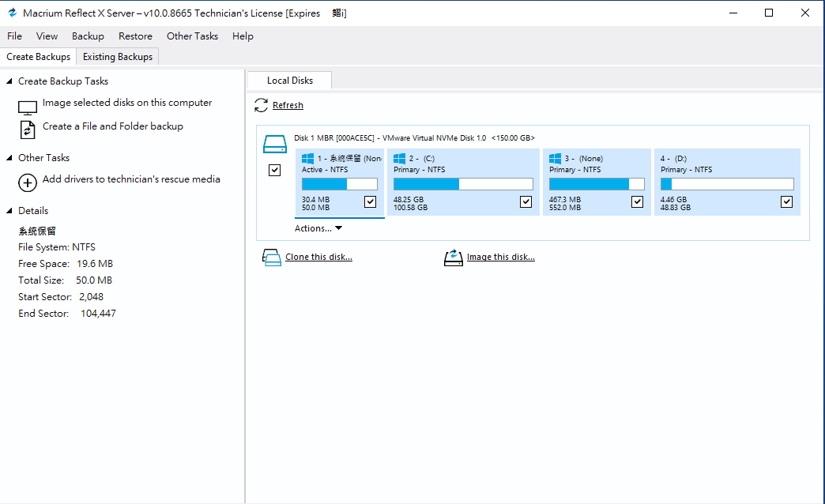Screen dimensions: 825x504
Task: Select the Local Disks tab
Action: (289, 81)
